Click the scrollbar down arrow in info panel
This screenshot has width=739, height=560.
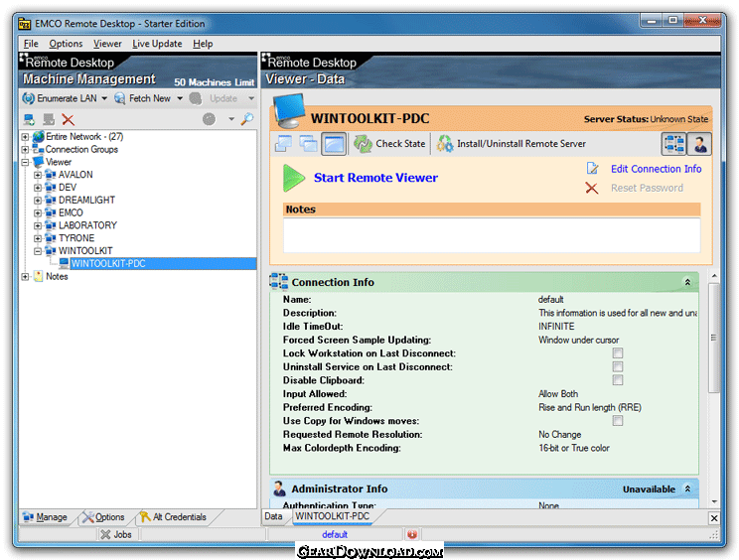pos(714,501)
